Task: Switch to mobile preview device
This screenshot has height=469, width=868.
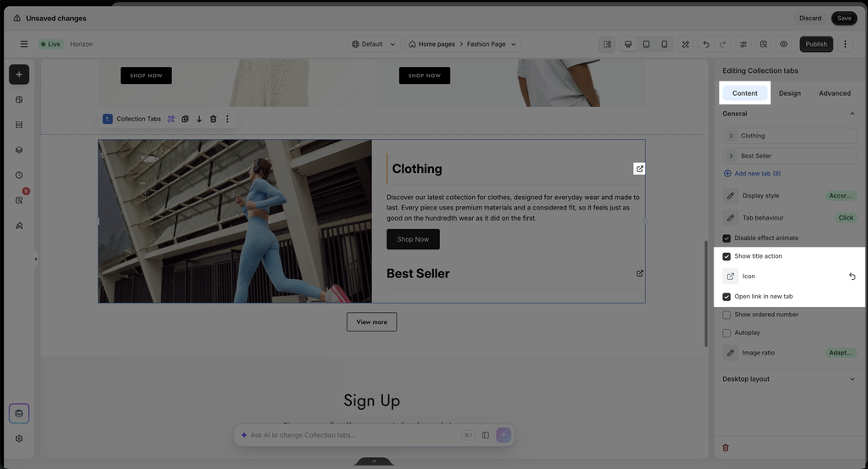Action: click(x=665, y=44)
